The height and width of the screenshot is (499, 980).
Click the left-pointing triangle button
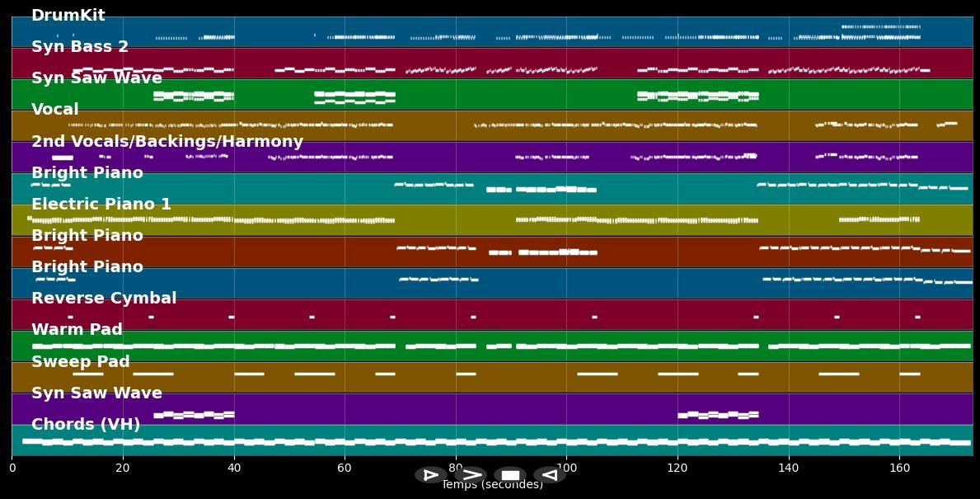coord(550,474)
